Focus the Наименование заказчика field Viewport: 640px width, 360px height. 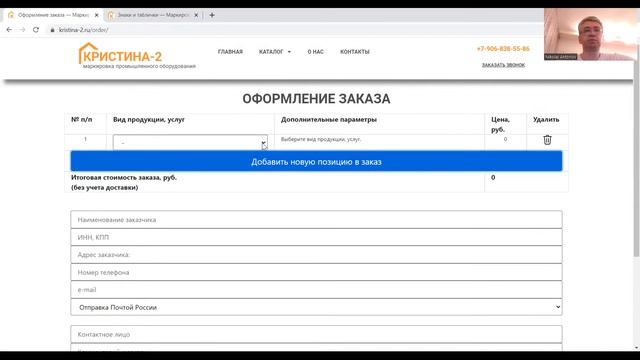[x=316, y=220]
